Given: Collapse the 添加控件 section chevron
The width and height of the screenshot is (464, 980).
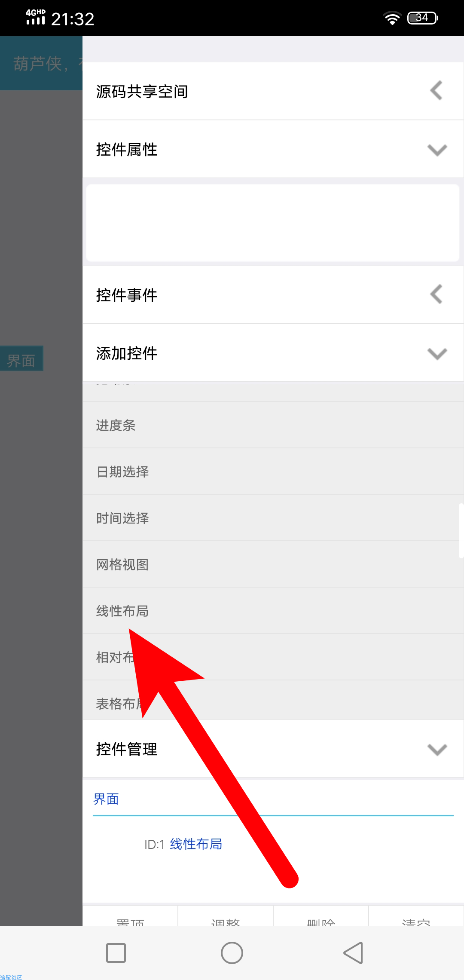Looking at the screenshot, I should 437,353.
